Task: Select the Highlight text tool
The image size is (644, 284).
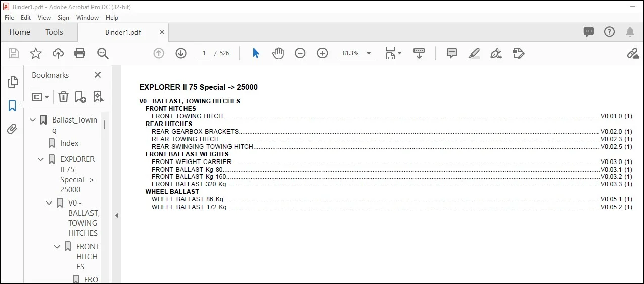Action: coord(474,53)
